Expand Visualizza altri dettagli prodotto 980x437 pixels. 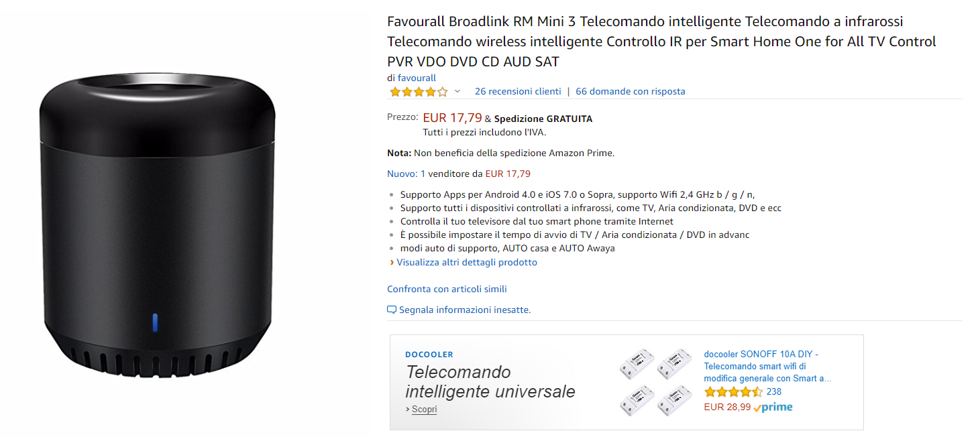coord(467,262)
